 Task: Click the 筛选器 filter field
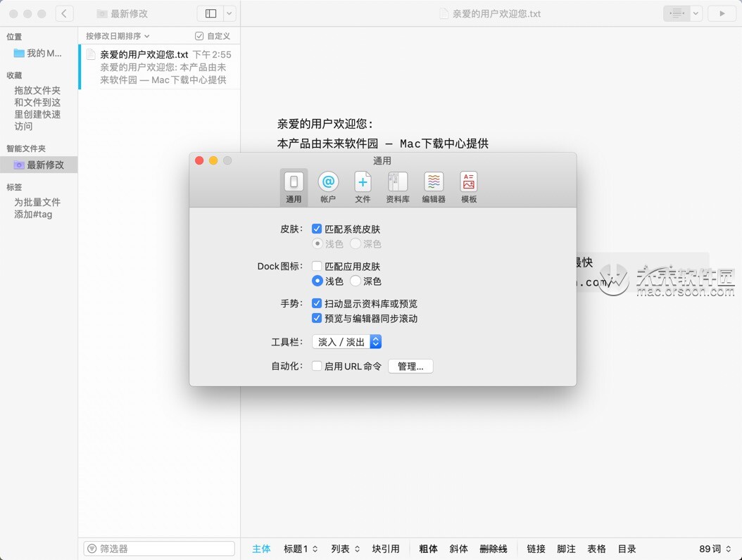158,548
